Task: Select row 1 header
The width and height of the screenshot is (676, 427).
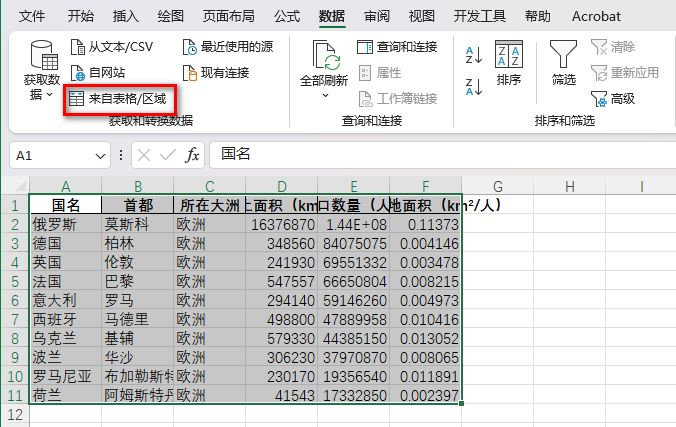Action: (15, 205)
